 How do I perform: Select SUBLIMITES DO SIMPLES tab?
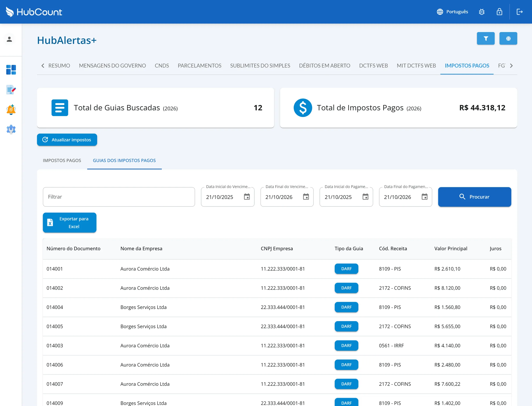point(260,66)
